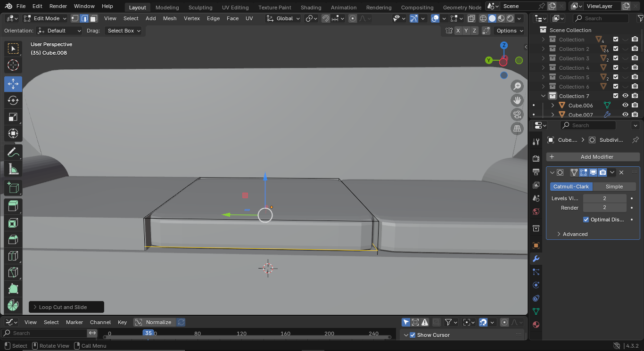644x351 pixels.
Task: Switch orthographic/perspective grid icon
Action: [517, 128]
